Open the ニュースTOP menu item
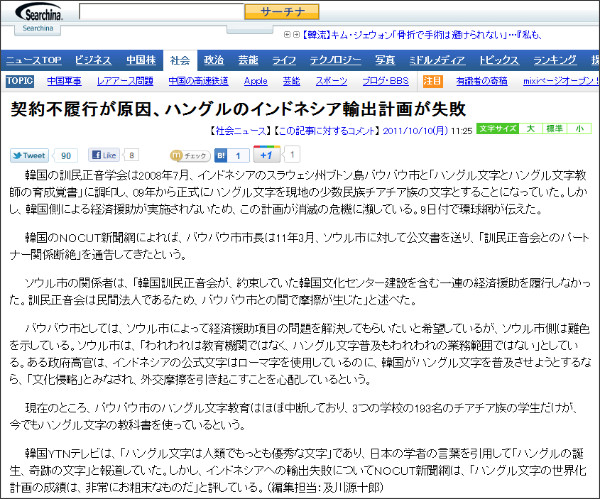The image size is (600, 499). click(33, 60)
